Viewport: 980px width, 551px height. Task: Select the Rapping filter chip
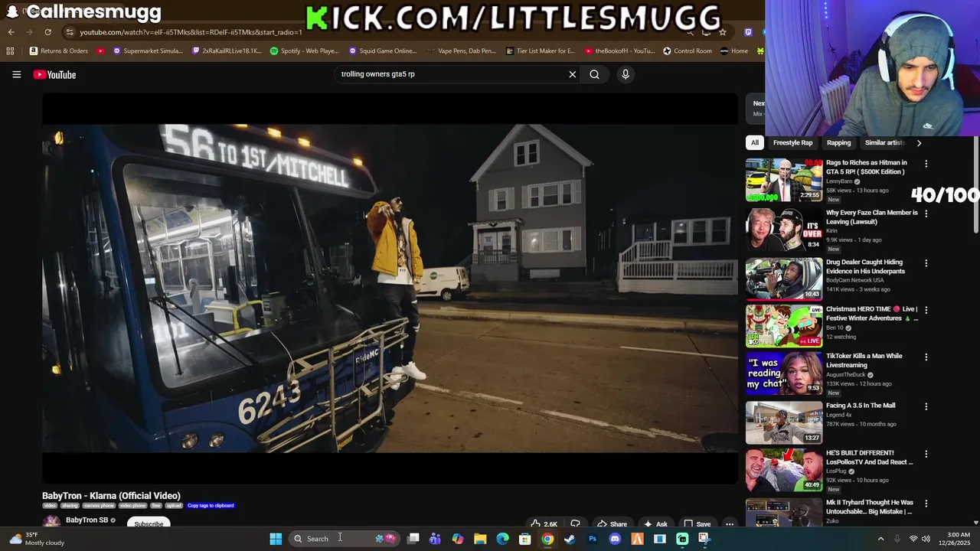coord(838,142)
